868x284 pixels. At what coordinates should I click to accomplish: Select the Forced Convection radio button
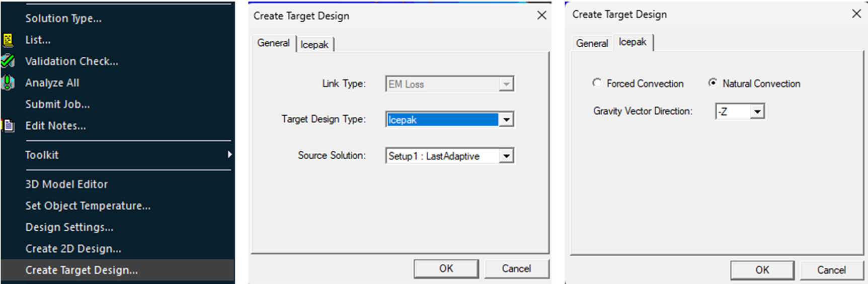coord(597,83)
